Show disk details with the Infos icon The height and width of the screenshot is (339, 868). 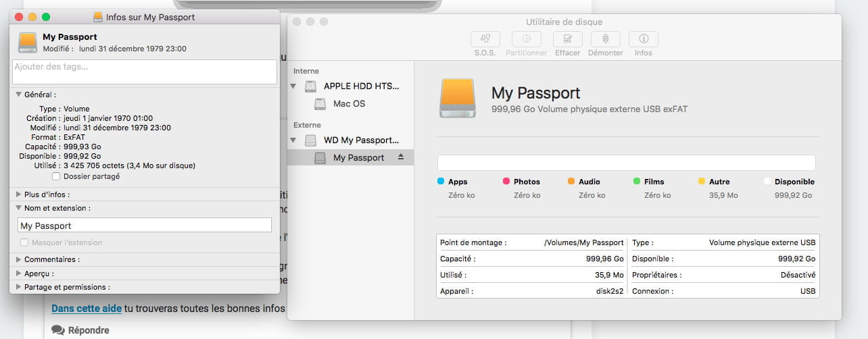[644, 39]
